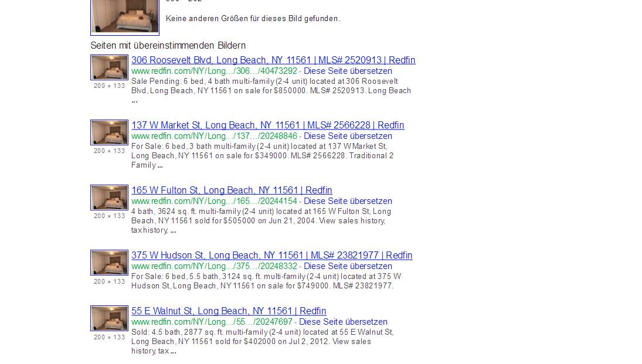
Task: Open '306 Roosevelt Blvd, Long Beach' Redfin result
Action: pos(273,60)
